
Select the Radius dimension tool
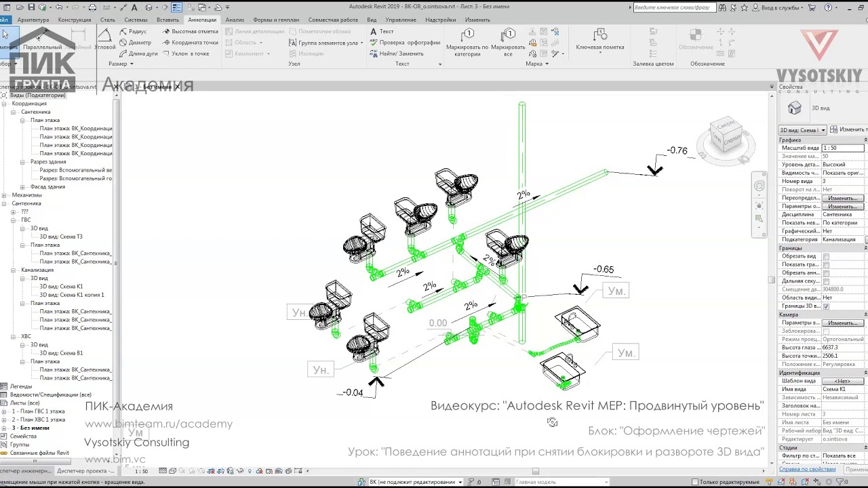click(x=133, y=31)
